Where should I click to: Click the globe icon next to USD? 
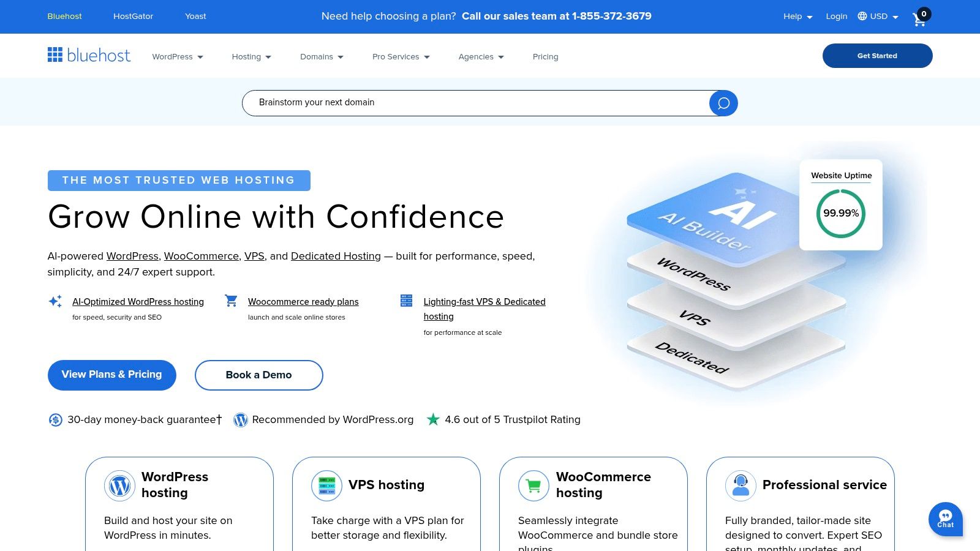(x=862, y=16)
